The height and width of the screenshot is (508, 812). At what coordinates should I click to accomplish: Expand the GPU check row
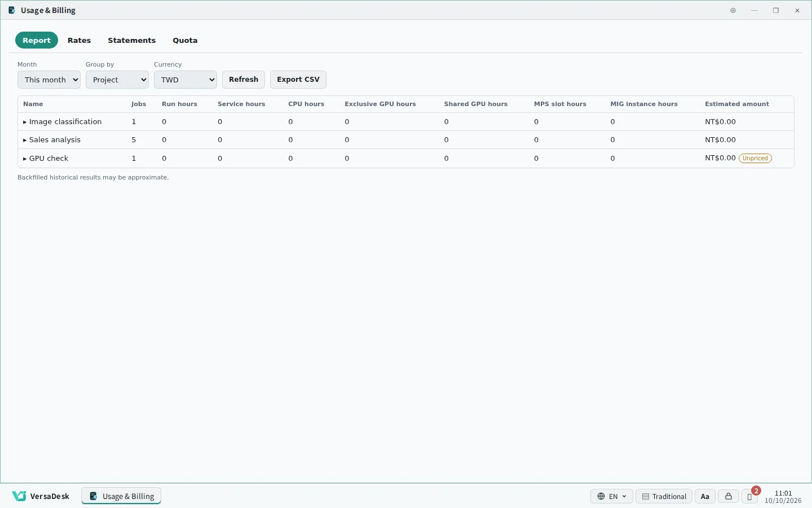pos(25,159)
